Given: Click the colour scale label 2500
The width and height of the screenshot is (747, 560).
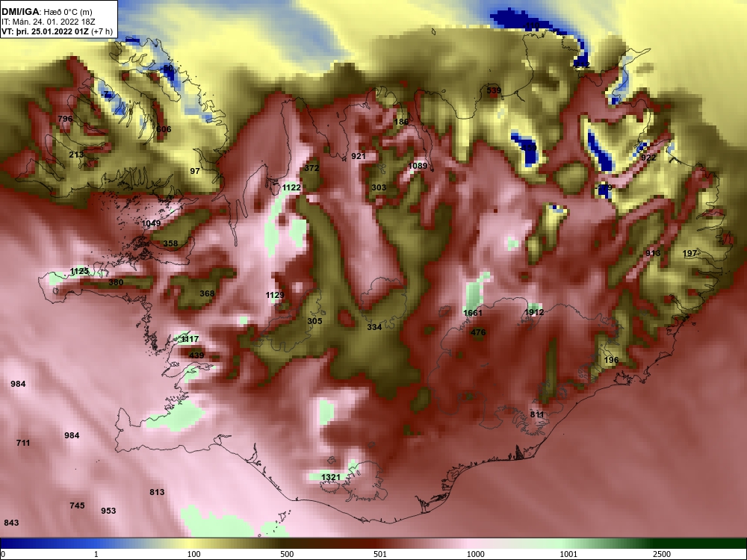Looking at the screenshot, I should 662,554.
